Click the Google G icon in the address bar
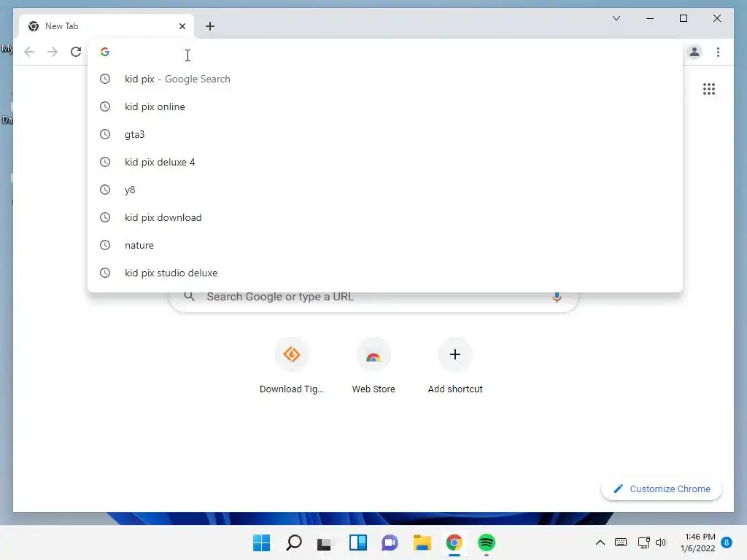Viewport: 747px width, 560px height. coord(105,52)
